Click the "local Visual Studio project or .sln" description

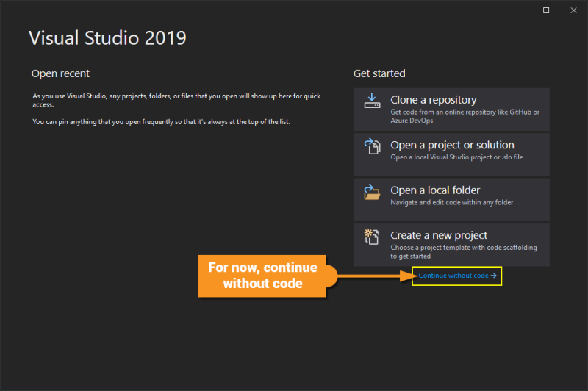456,157
